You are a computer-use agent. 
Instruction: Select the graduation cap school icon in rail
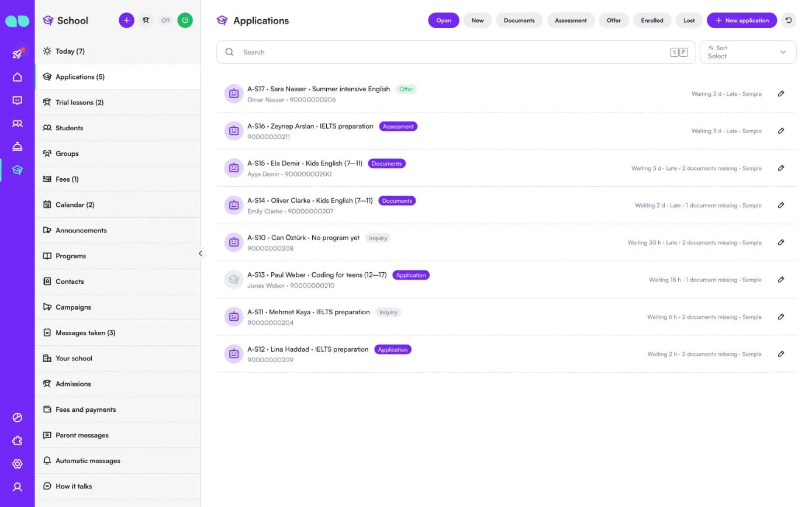click(x=18, y=170)
